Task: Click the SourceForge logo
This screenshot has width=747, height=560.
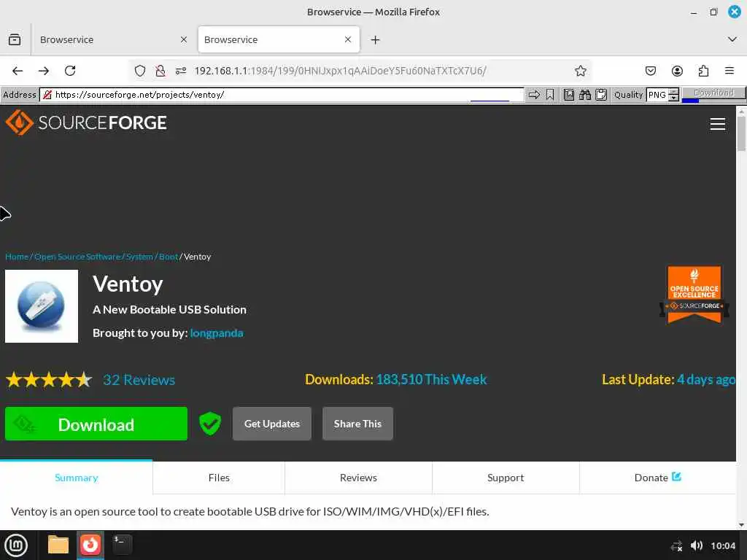Action: click(86, 122)
